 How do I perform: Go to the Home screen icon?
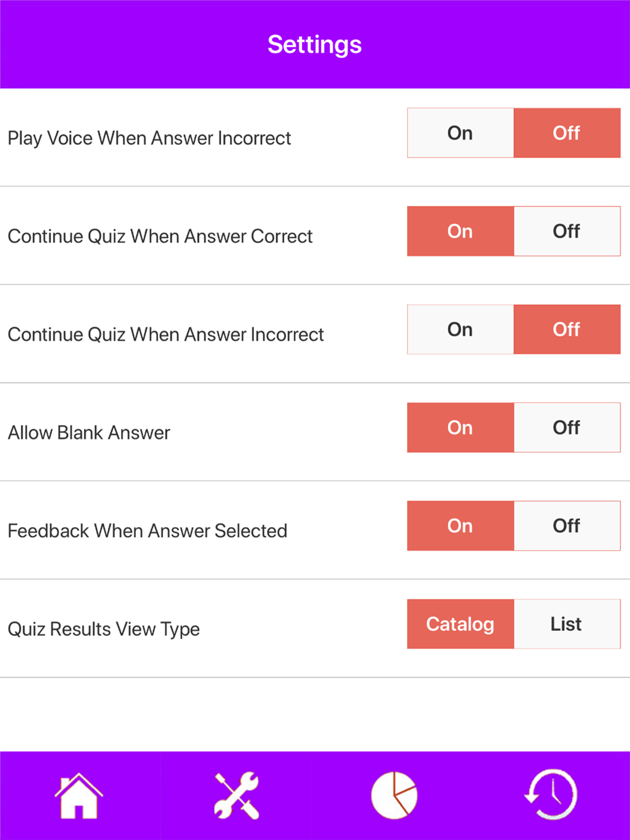click(x=79, y=796)
